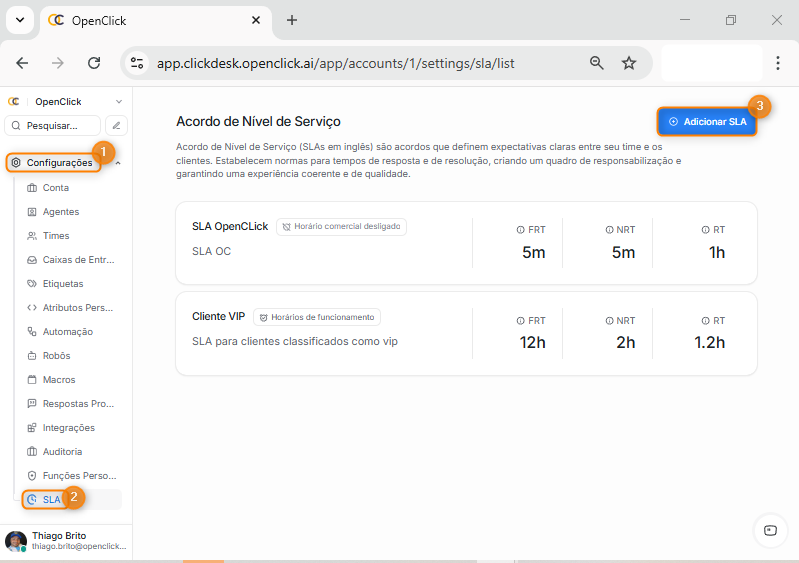799x563 pixels.
Task: Collapse the Configurações sidebar section
Action: point(118,163)
